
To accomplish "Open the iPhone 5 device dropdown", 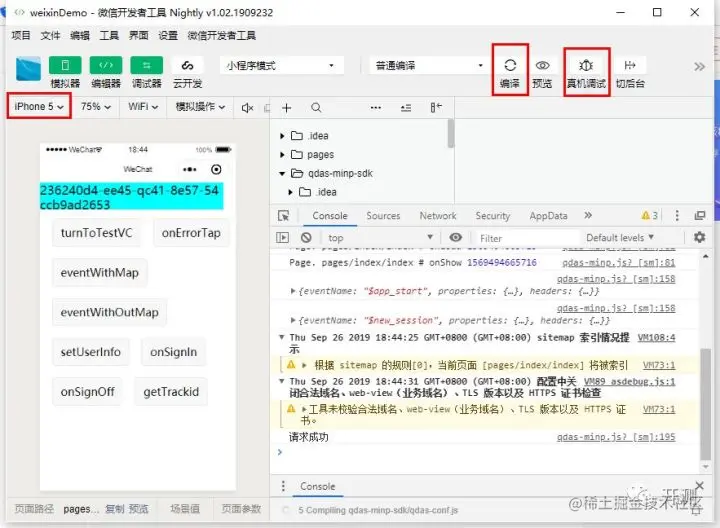I will [x=39, y=107].
